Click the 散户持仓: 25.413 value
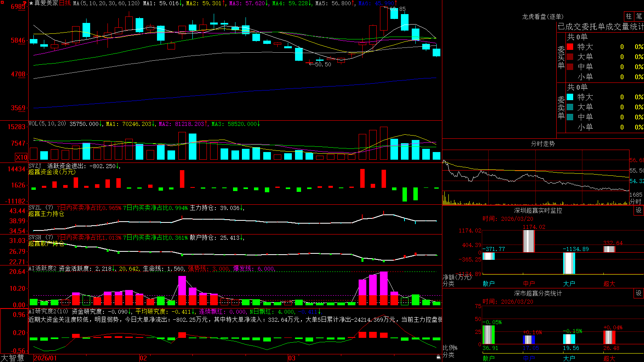The width and height of the screenshot is (644, 362). 217,238
